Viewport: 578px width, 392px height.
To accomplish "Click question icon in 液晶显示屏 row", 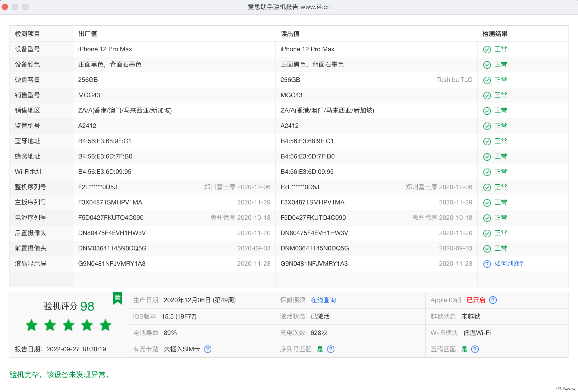I will point(487,264).
